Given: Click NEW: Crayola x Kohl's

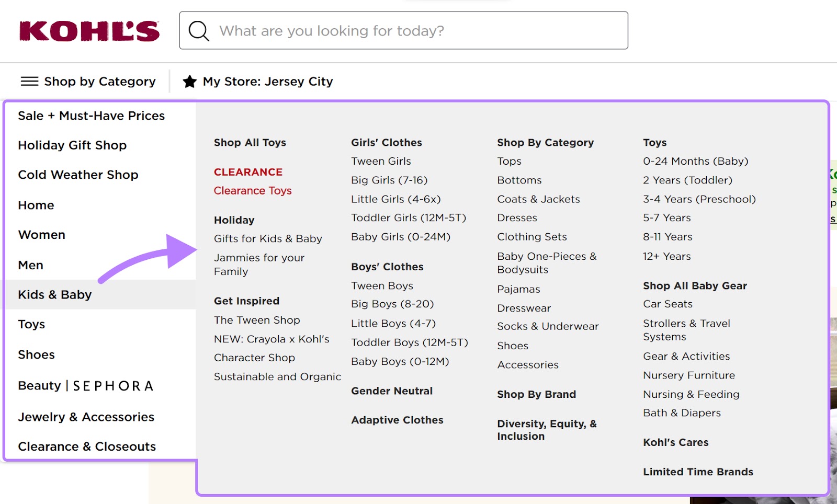Looking at the screenshot, I should pyautogui.click(x=272, y=339).
